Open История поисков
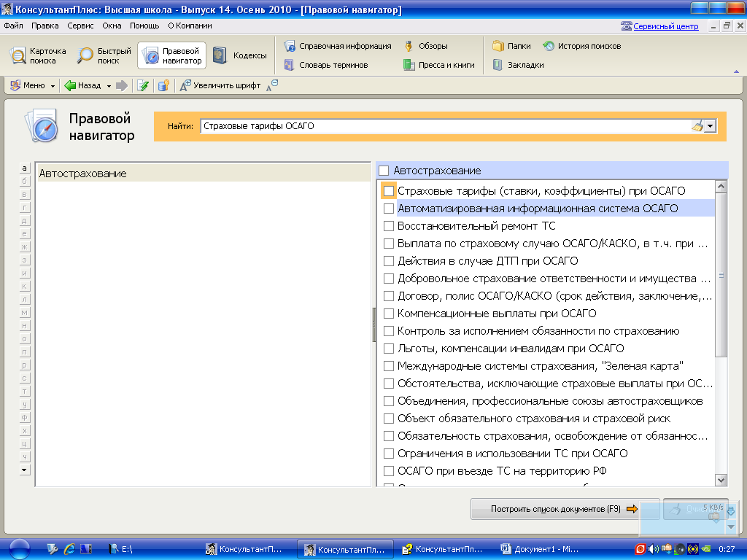747x560 pixels. 582,46
